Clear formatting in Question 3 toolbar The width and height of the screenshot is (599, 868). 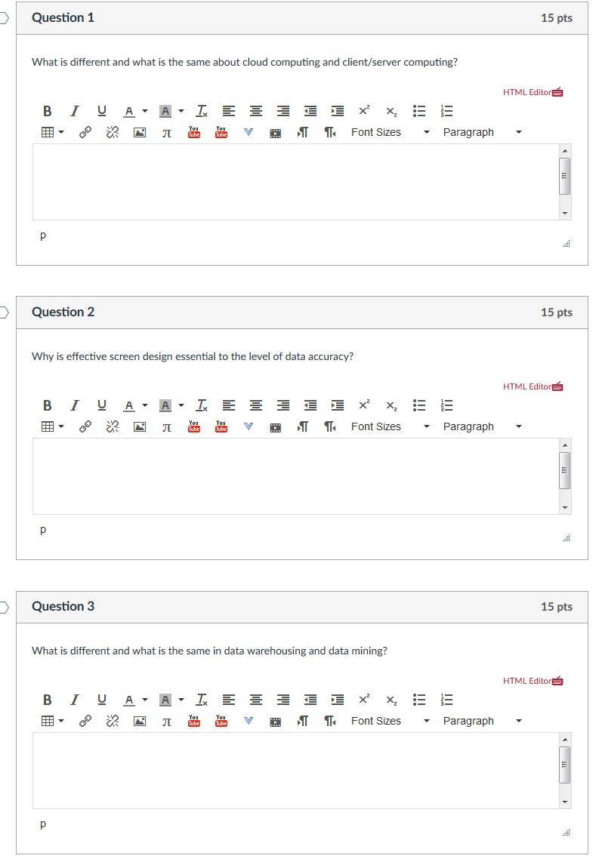(x=202, y=700)
